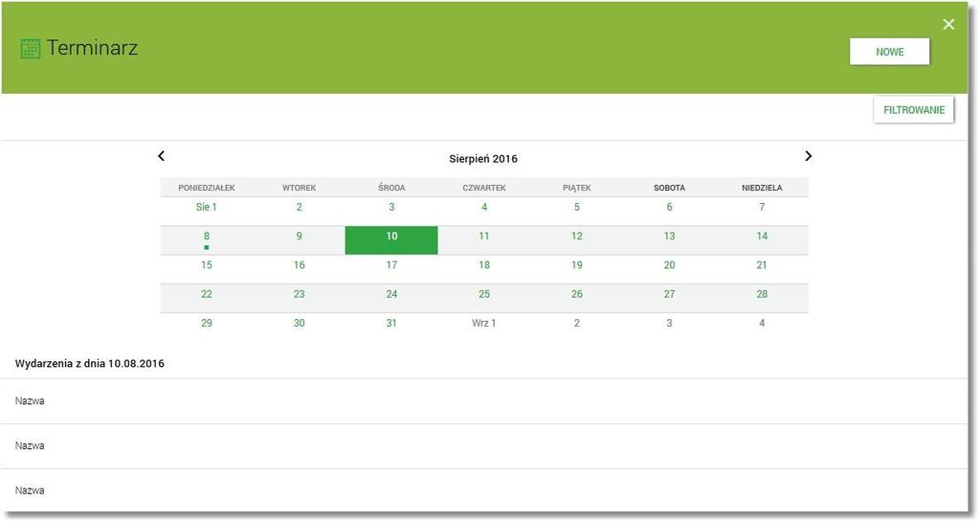Click the Terminarz calendar icon

pyautogui.click(x=30, y=48)
